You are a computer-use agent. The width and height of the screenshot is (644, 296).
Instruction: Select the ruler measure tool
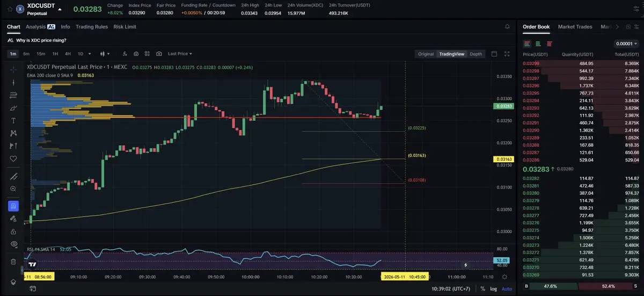[13, 176]
